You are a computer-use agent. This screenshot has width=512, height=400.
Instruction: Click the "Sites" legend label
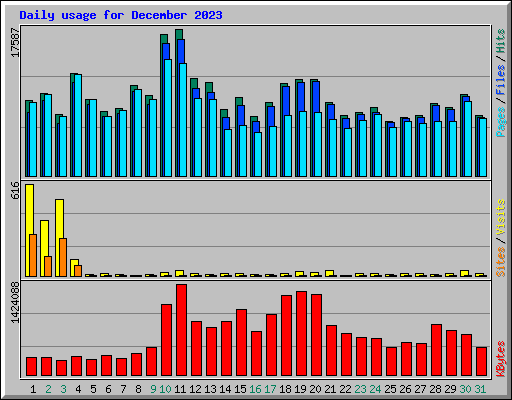pyautogui.click(x=501, y=262)
